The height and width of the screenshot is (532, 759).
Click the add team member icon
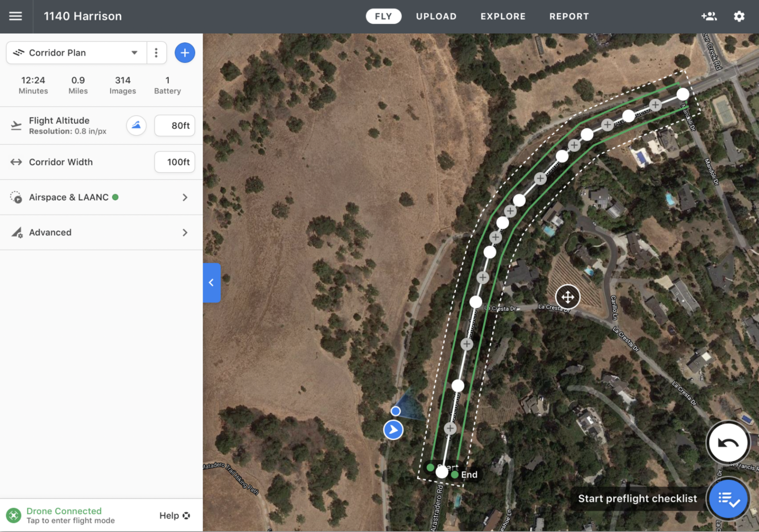click(709, 16)
